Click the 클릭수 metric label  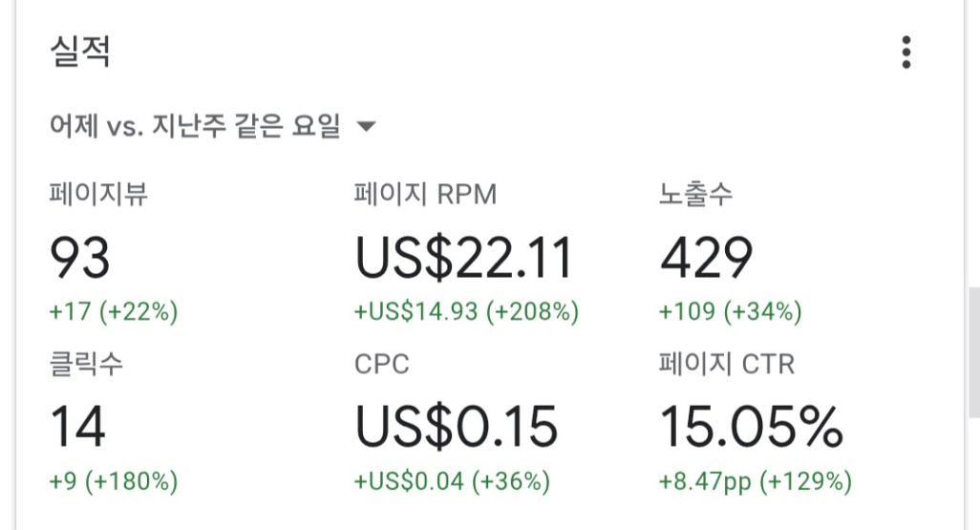click(x=86, y=364)
